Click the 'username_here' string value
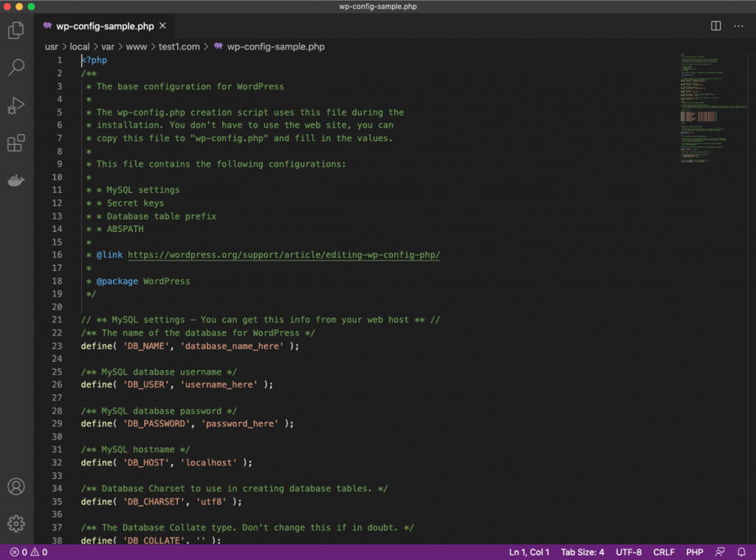Image resolution: width=756 pixels, height=560 pixels. (x=219, y=384)
